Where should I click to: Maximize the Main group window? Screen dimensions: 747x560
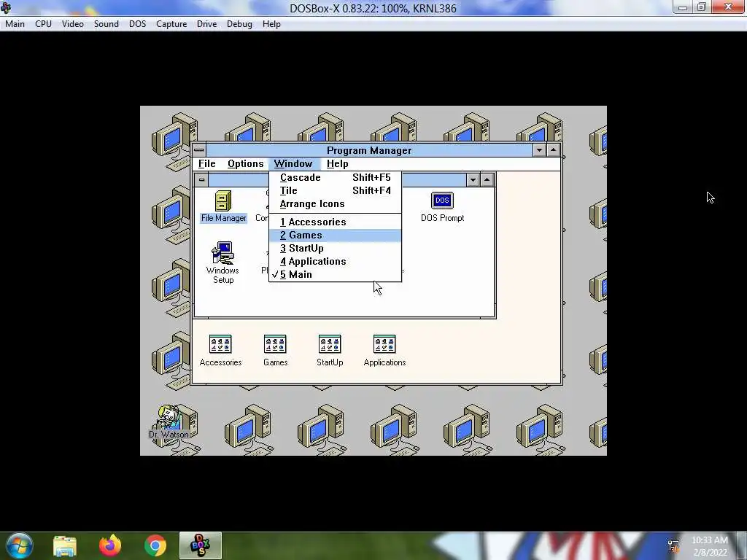(487, 179)
